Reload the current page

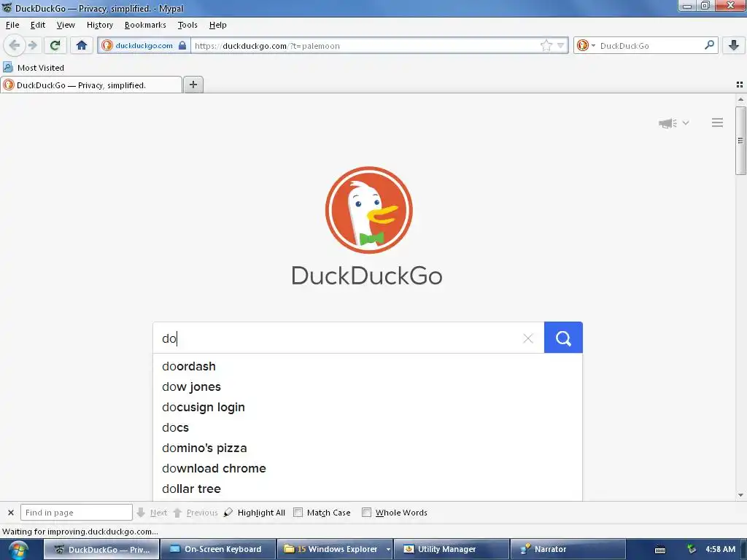55,46
